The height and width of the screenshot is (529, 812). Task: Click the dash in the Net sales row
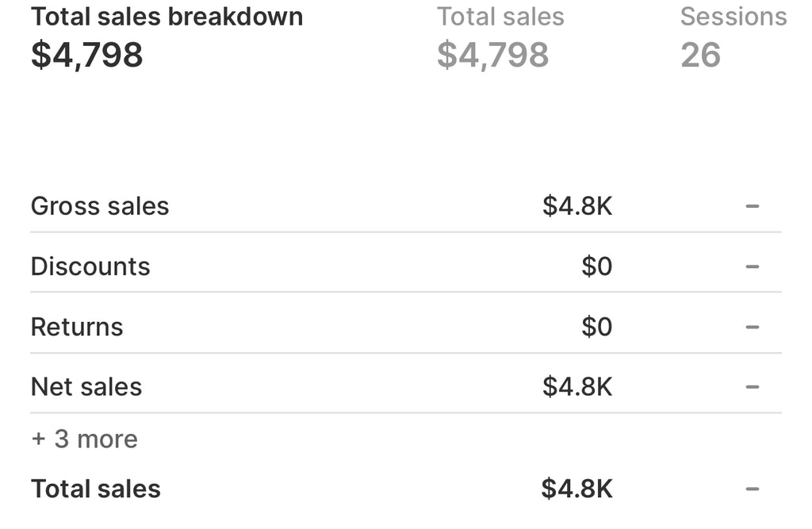pyautogui.click(x=753, y=387)
